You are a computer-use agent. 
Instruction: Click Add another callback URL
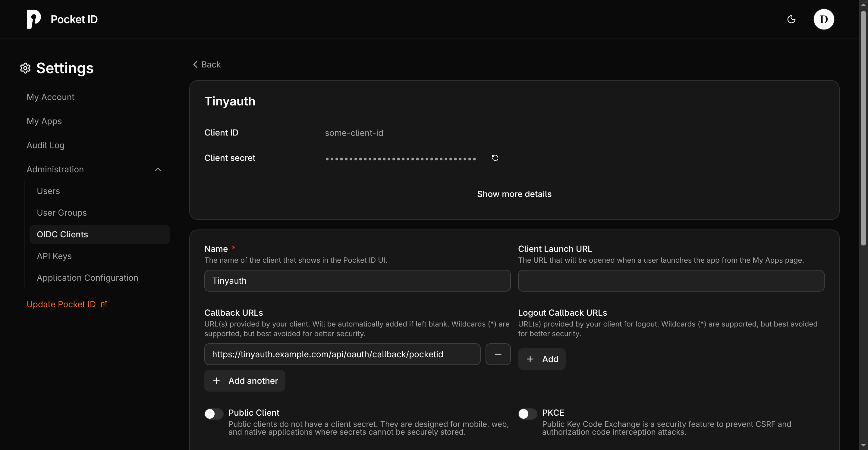(245, 381)
